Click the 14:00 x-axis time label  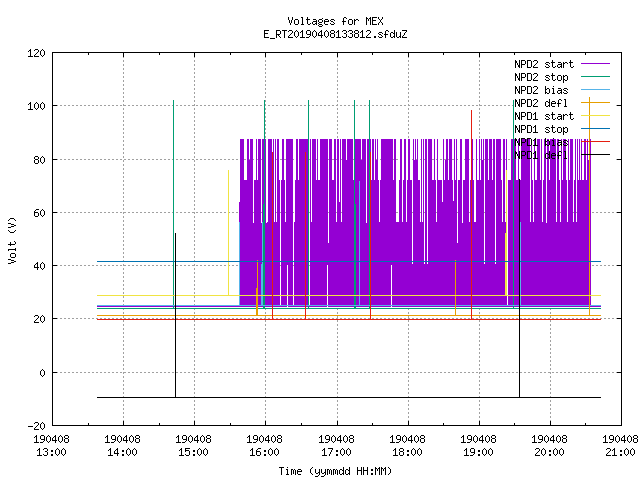(122, 452)
